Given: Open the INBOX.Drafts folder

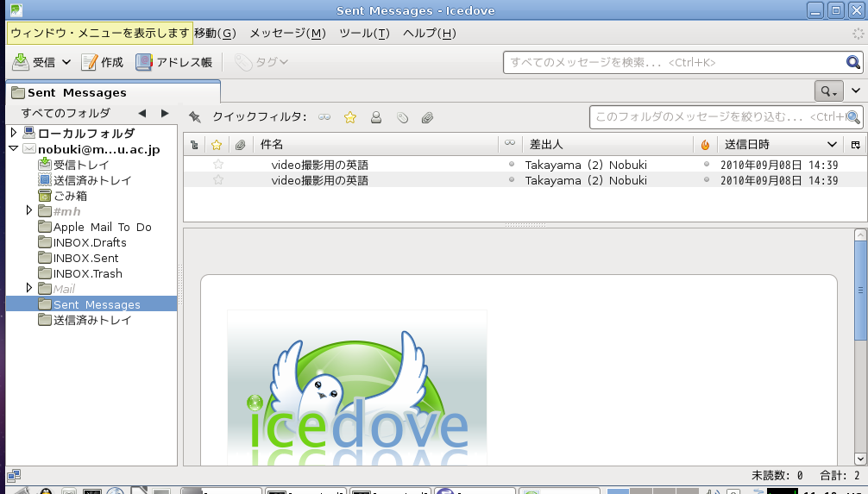Looking at the screenshot, I should (83, 242).
